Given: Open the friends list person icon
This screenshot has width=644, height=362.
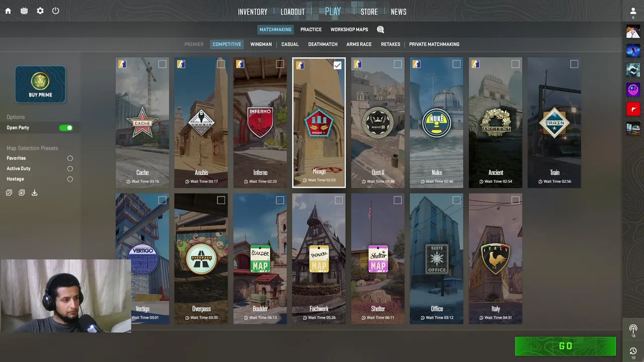Looking at the screenshot, I should 633,11.
